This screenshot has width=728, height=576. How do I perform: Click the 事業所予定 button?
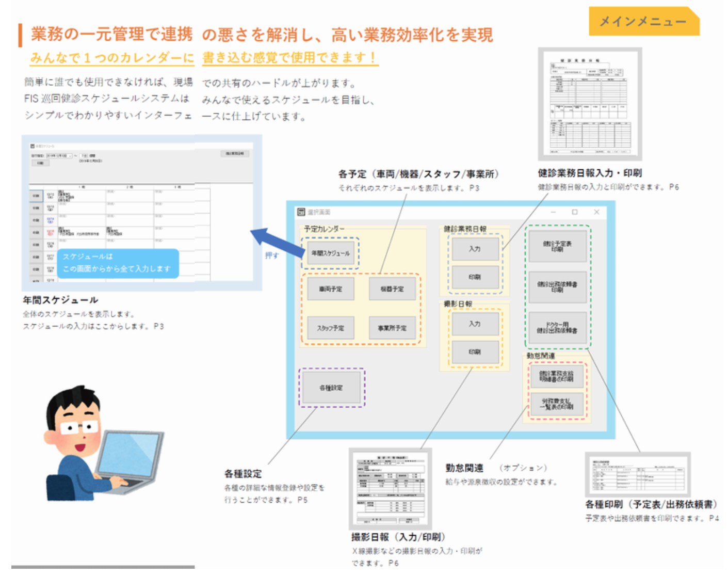click(392, 328)
